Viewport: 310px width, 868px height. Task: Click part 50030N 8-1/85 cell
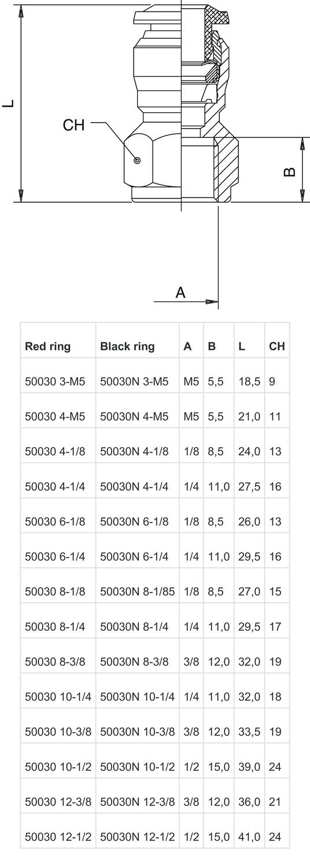coord(137,592)
